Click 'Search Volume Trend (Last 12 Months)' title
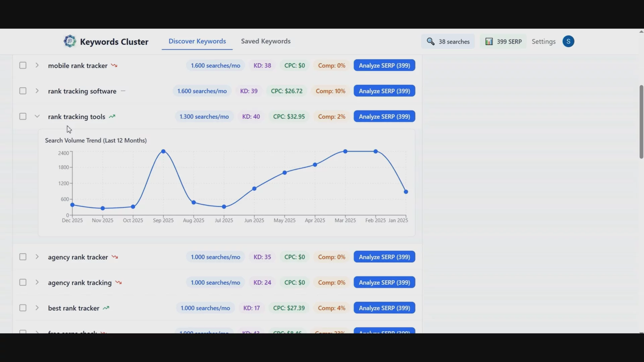644x362 pixels. coord(96,140)
